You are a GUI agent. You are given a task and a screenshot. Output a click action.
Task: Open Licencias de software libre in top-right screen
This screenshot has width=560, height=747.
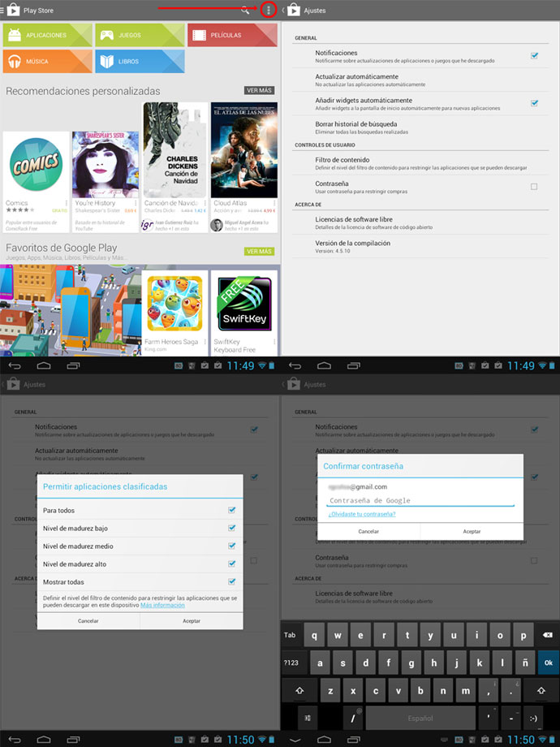(420, 223)
